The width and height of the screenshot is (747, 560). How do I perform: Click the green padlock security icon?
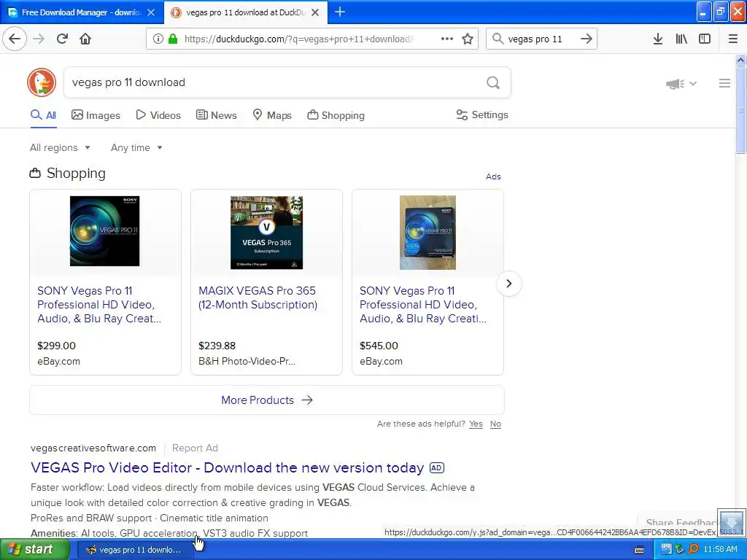pos(173,39)
